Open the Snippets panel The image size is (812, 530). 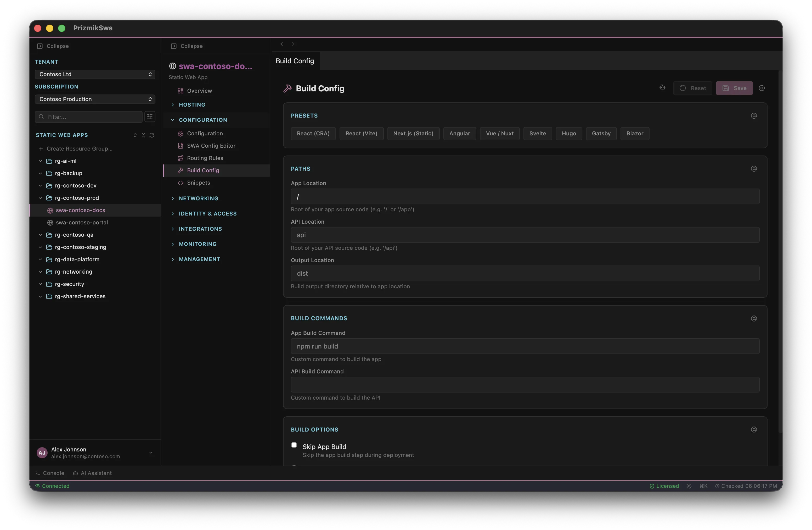[199, 183]
